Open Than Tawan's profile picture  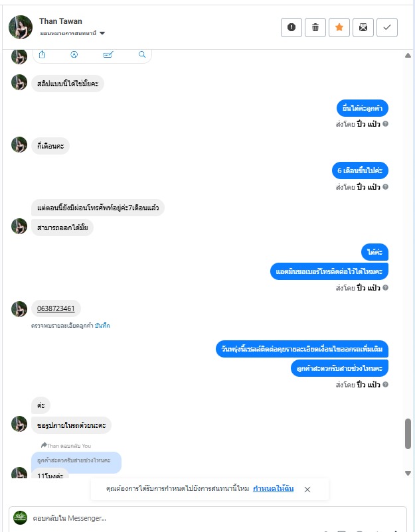pyautogui.click(x=21, y=27)
